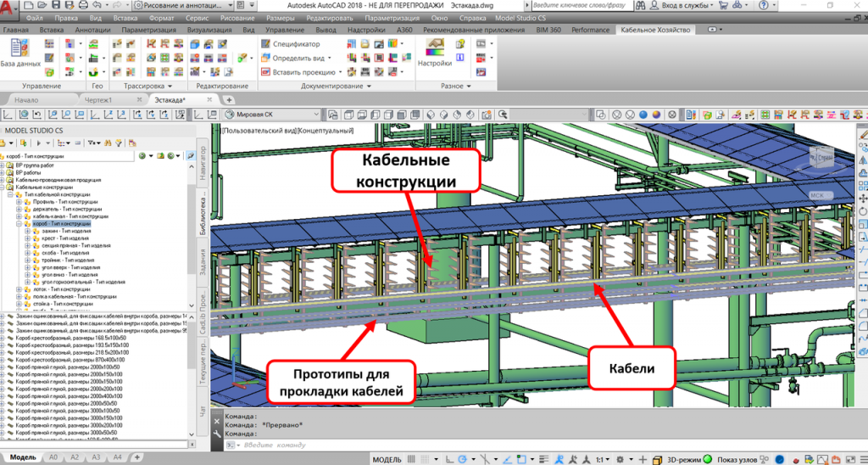The image size is (868, 465).
Task: Click the Настройки settings icon
Action: [435, 53]
